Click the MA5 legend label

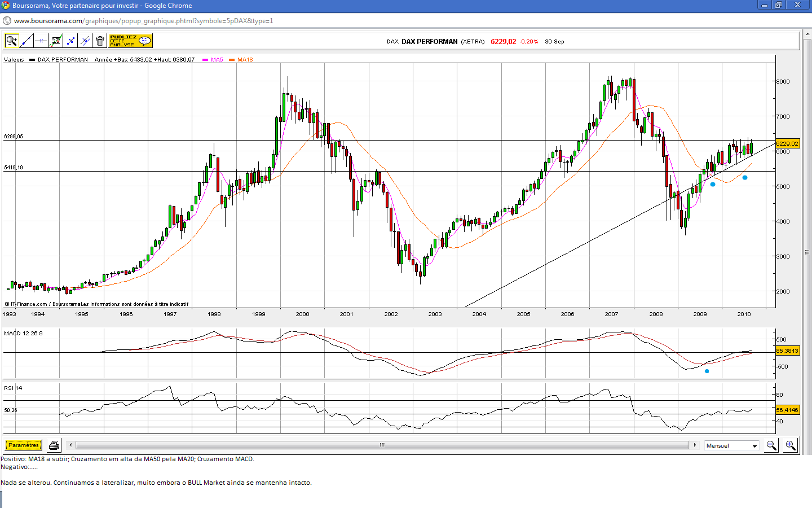pos(217,60)
